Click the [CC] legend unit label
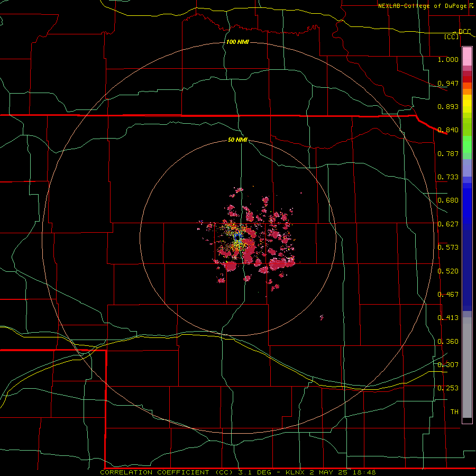476x476 pixels. [452, 36]
